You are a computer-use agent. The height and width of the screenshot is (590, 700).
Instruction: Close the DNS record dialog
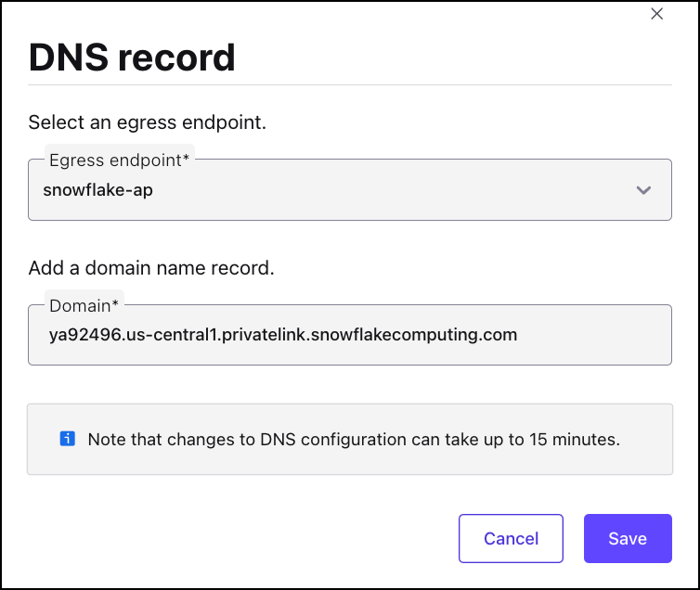[x=657, y=14]
